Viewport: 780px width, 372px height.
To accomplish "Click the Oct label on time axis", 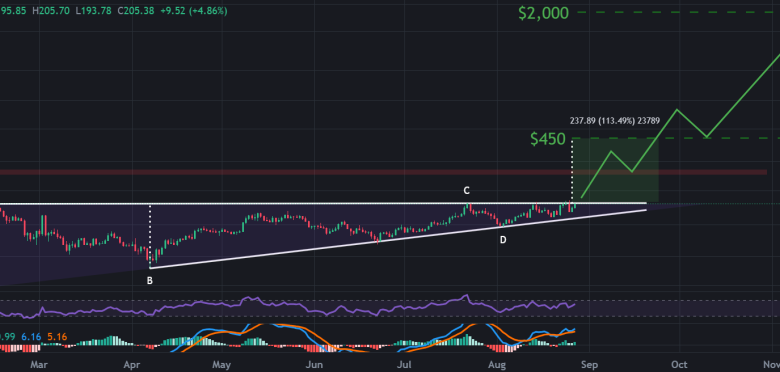I will point(680,365).
